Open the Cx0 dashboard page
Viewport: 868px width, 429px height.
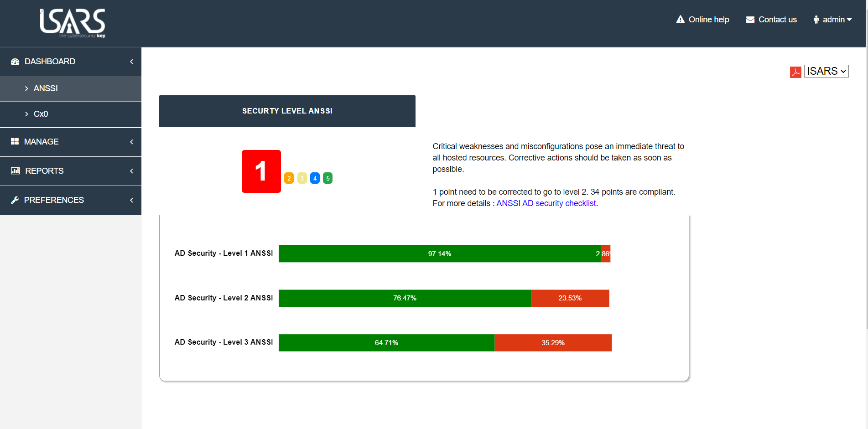71,114
